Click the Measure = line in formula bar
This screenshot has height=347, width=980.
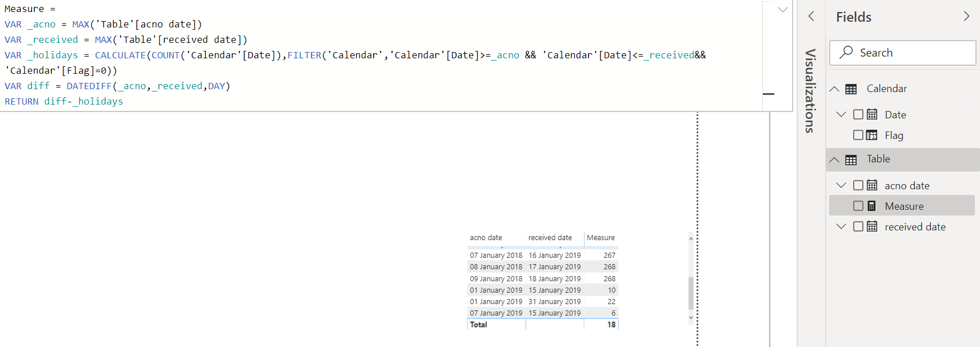tap(30, 9)
